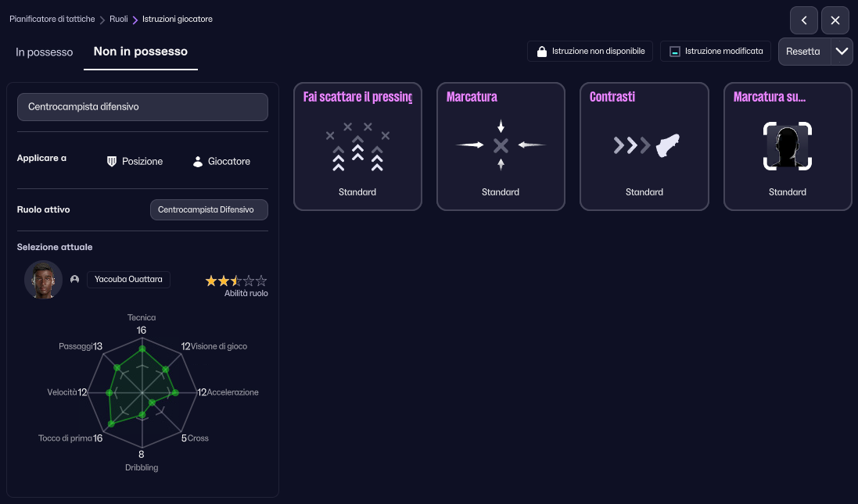Click the Istruzione modificata legend icon
The width and height of the screenshot is (858, 504).
point(674,52)
